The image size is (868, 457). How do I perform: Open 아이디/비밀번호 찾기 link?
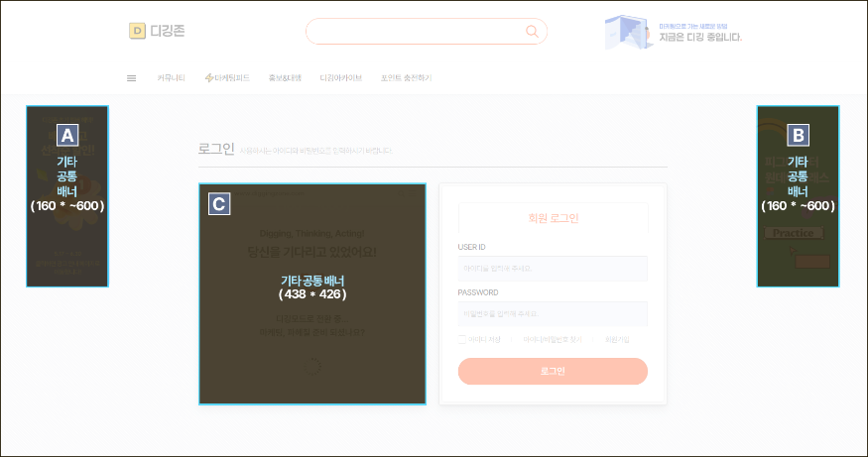[x=553, y=340]
